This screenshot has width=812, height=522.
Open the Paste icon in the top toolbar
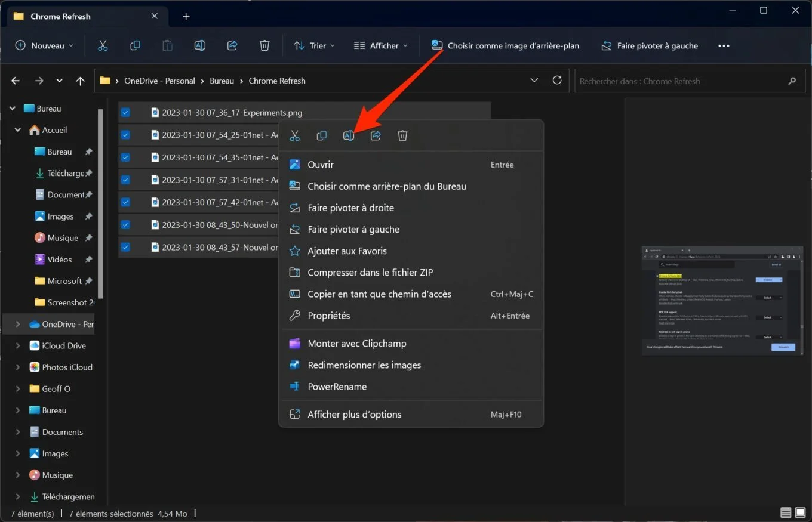168,45
